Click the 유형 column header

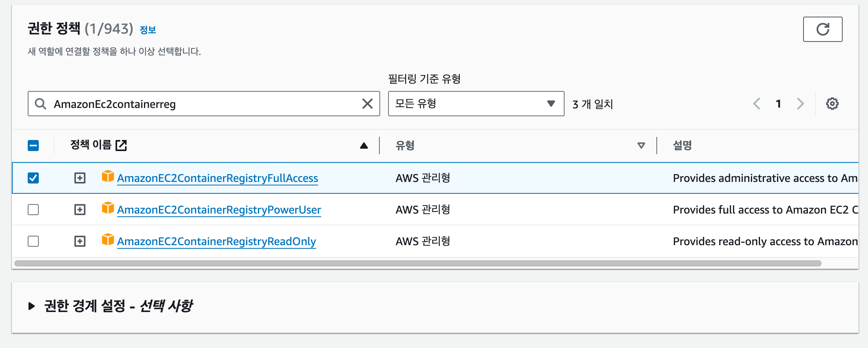[405, 146]
